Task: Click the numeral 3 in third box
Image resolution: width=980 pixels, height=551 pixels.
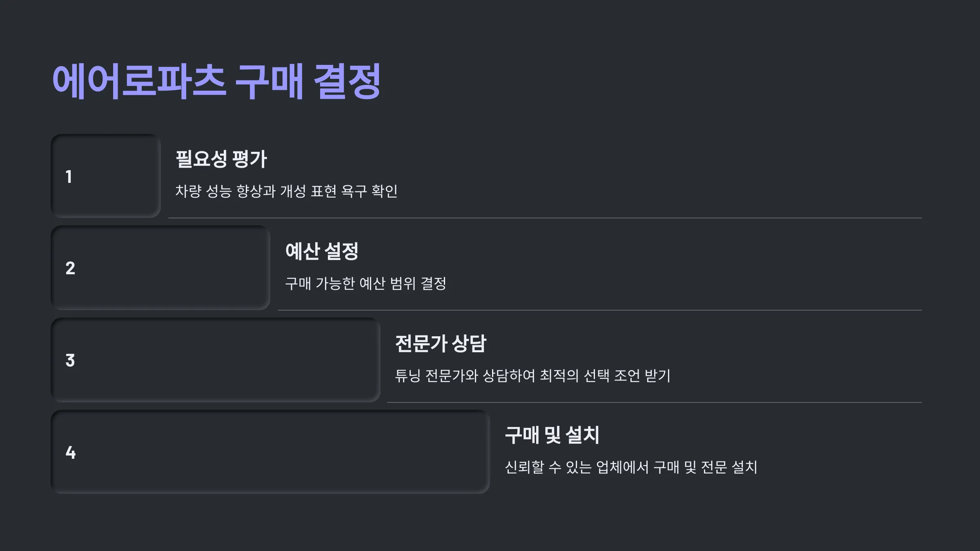Action: [70, 360]
